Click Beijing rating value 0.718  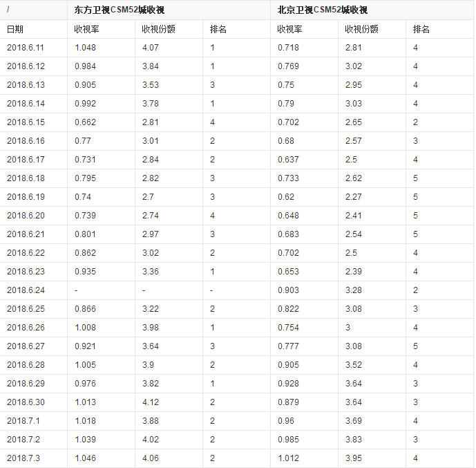pyautogui.click(x=288, y=48)
